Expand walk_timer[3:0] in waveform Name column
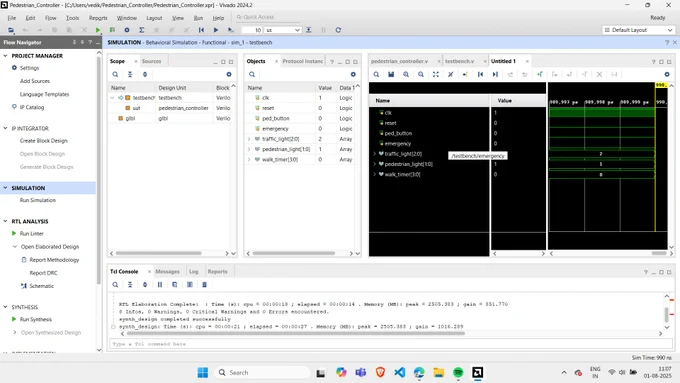Viewport: 680px width, 383px height. pyautogui.click(x=375, y=174)
